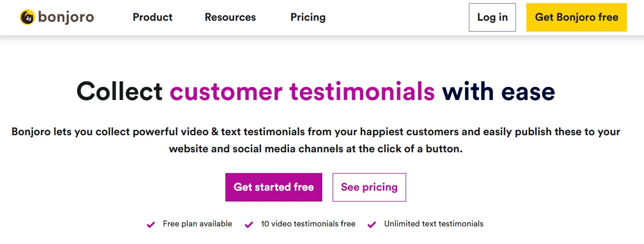Click 'with ease' in the headline
The height and width of the screenshot is (244, 644).
[x=498, y=92]
